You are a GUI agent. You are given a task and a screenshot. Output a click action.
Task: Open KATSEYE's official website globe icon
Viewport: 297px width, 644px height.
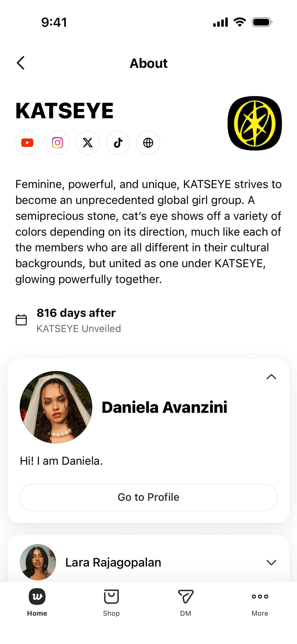click(x=148, y=143)
